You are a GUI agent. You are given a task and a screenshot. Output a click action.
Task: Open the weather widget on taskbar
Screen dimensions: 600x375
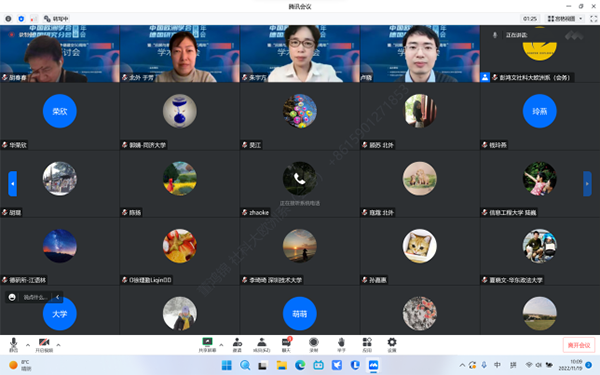coord(20,365)
